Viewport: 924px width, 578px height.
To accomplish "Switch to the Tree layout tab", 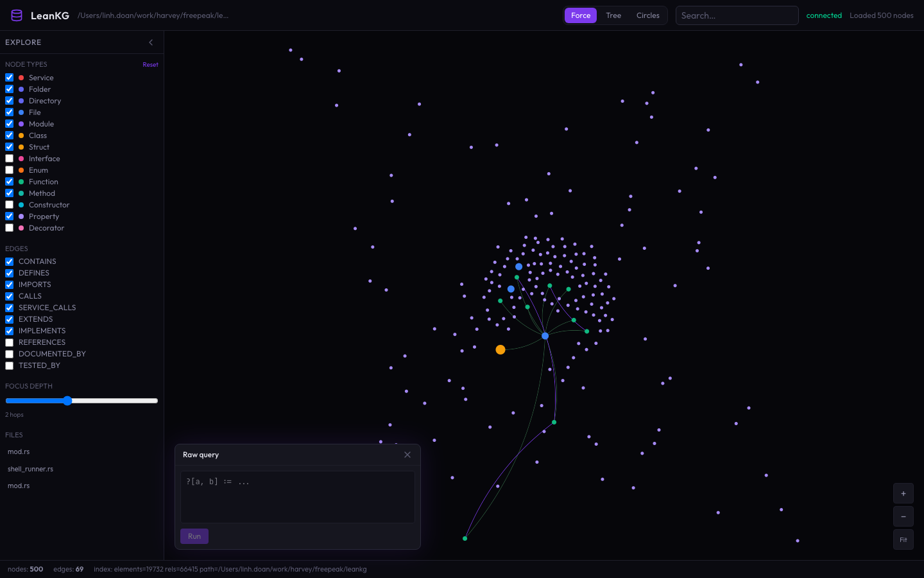I will [613, 15].
